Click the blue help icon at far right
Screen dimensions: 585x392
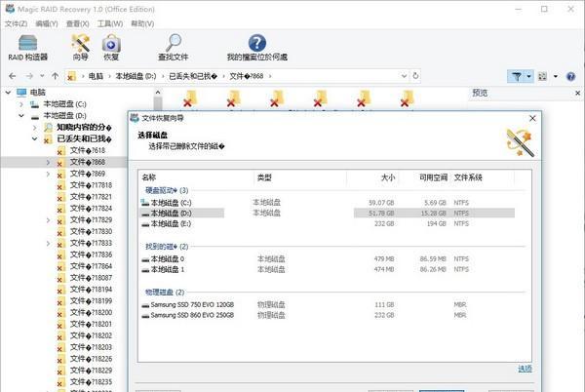570,76
